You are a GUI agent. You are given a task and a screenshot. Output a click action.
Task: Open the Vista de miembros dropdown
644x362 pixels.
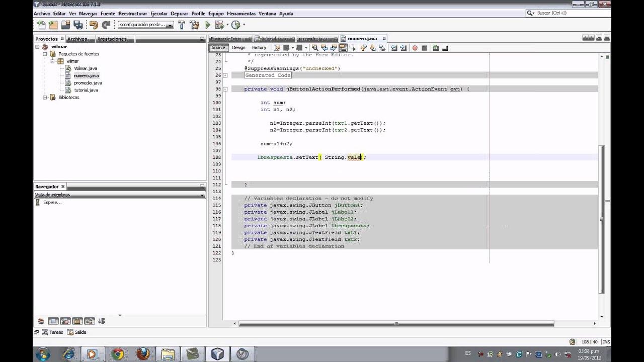[x=120, y=195]
